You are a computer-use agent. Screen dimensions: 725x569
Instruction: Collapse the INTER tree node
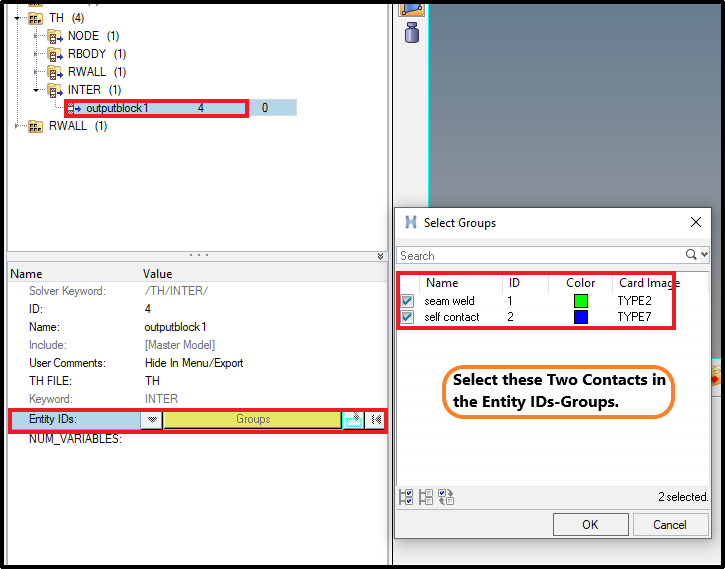(37, 90)
